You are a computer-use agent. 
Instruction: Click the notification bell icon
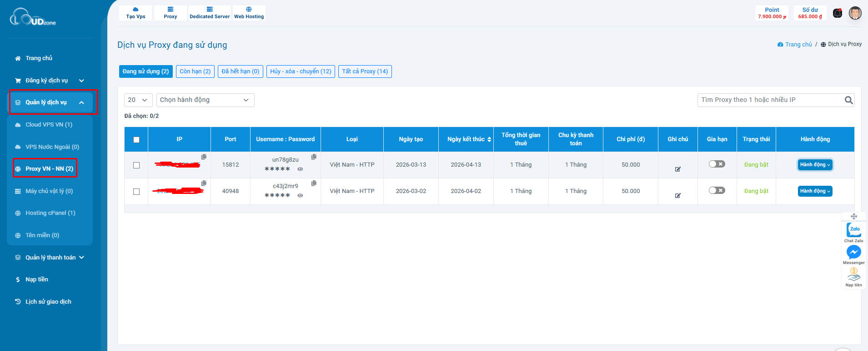[838, 13]
